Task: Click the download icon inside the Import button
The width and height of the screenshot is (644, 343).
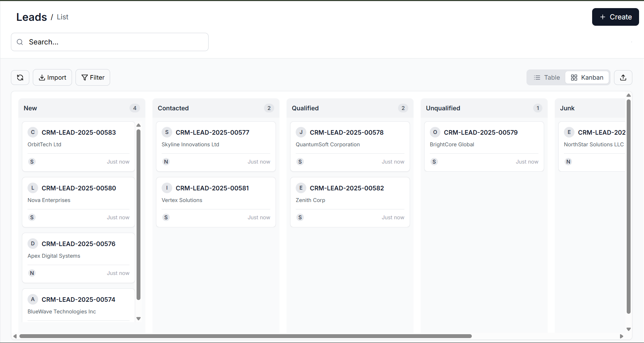Action: coord(42,77)
